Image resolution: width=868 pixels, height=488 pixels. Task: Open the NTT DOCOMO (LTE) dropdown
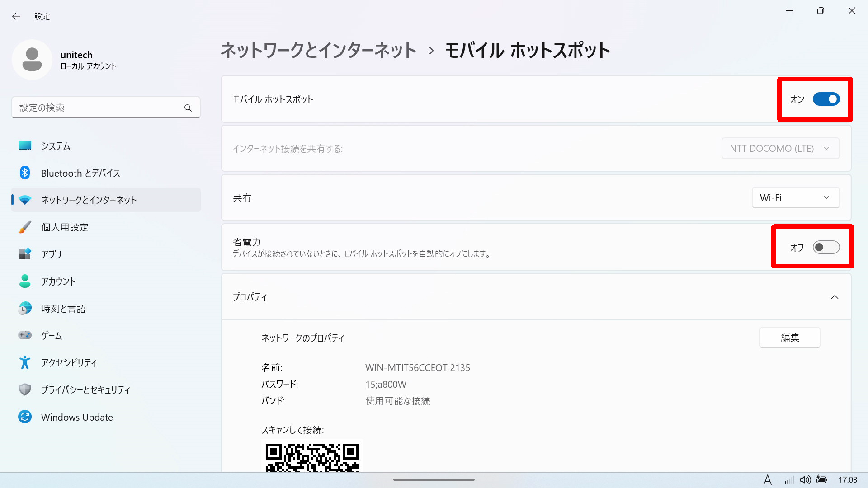coord(780,149)
